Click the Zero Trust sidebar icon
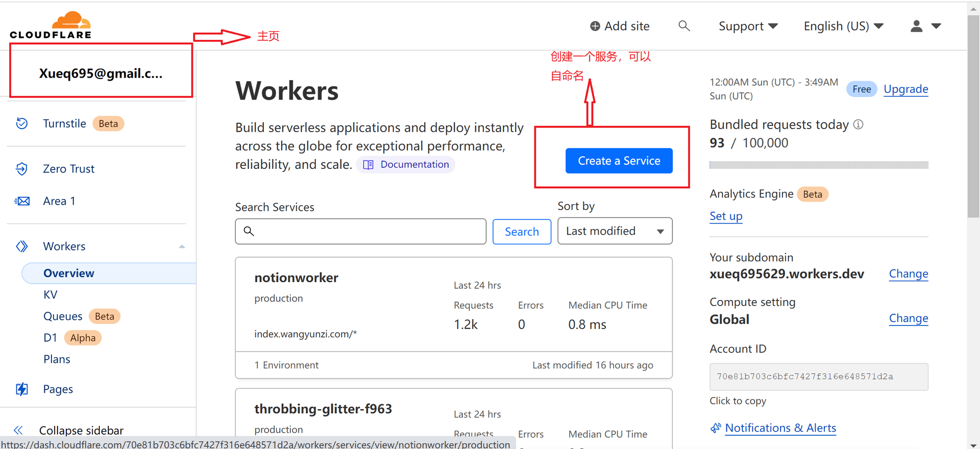Viewport: 980px width, 449px height. pos(22,169)
